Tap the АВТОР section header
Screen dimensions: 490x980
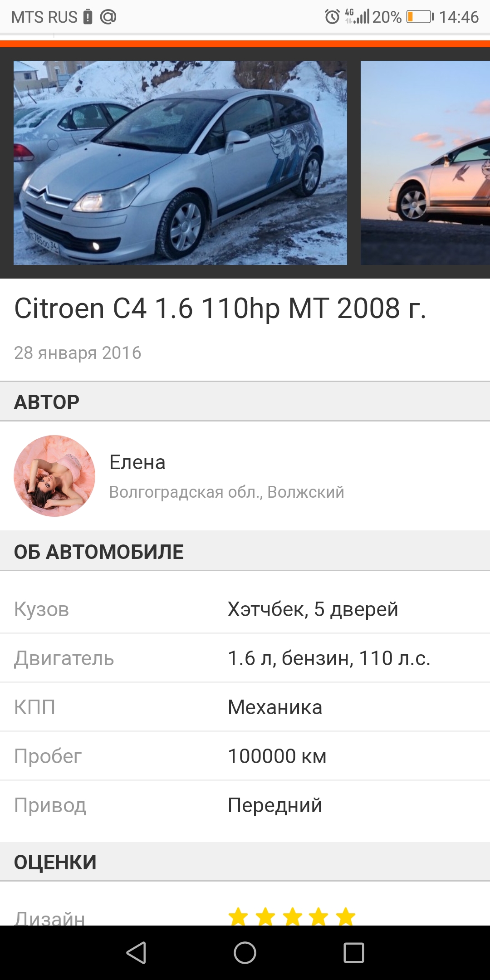click(245, 402)
